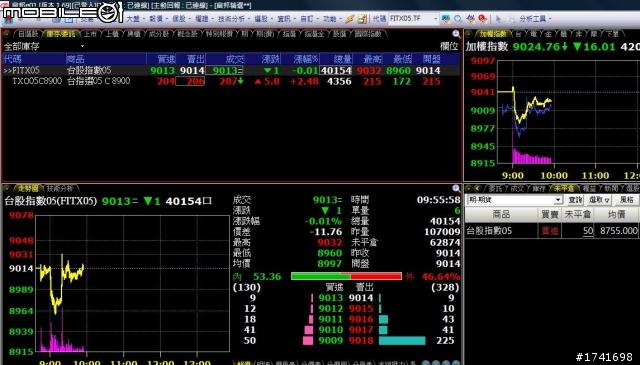Screen dimensions: 640x365
Task: Click the 加權指數 intraday chart area
Action: point(569,112)
